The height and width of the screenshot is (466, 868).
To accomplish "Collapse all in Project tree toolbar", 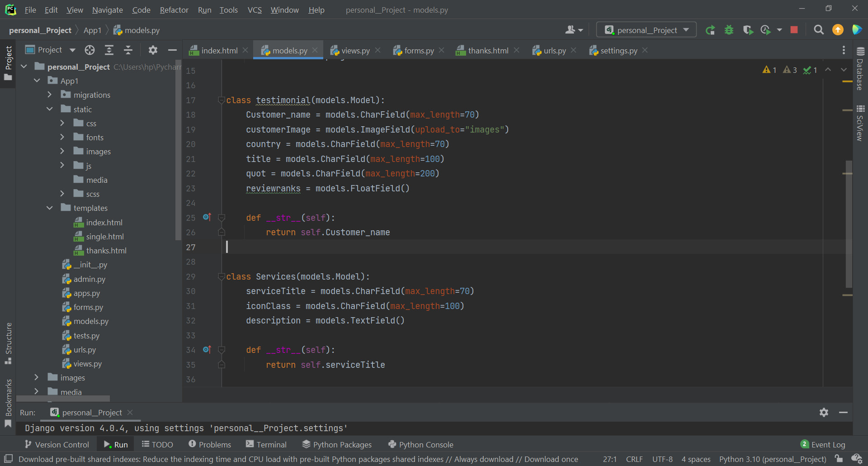I will tap(128, 50).
